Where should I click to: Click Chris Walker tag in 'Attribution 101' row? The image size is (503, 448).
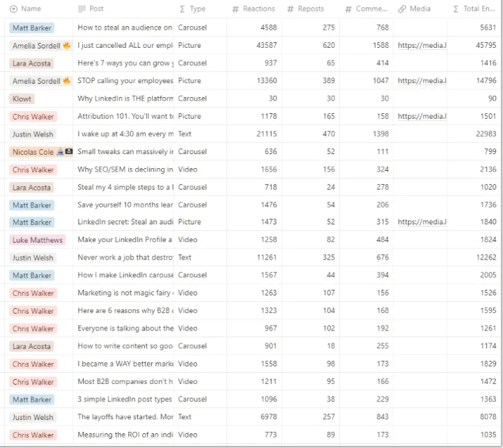(x=33, y=117)
